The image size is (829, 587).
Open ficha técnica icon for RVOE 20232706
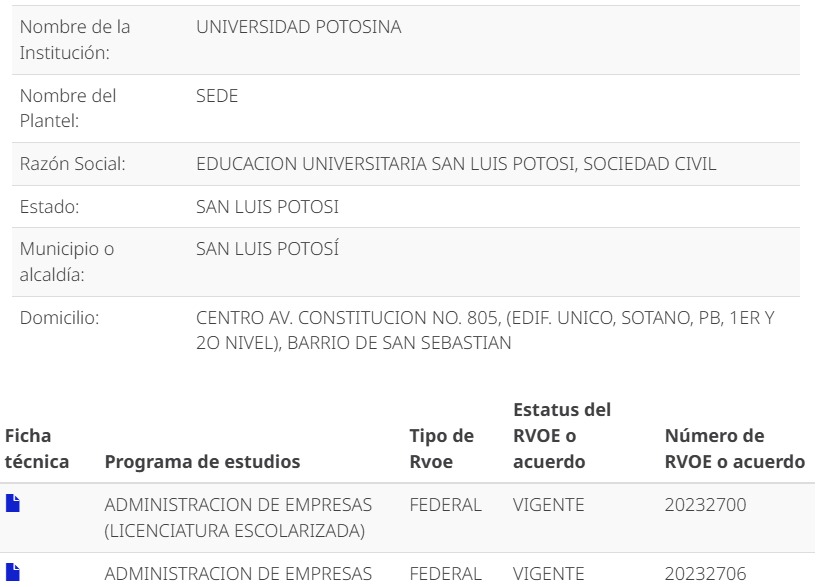coord(13,572)
